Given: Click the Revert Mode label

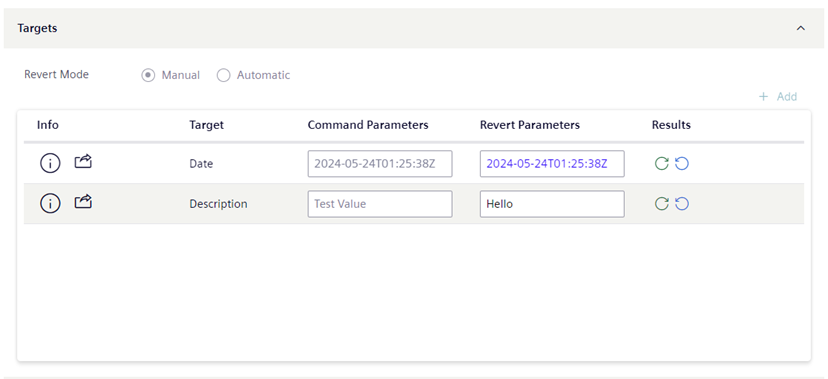Looking at the screenshot, I should coord(57,74).
